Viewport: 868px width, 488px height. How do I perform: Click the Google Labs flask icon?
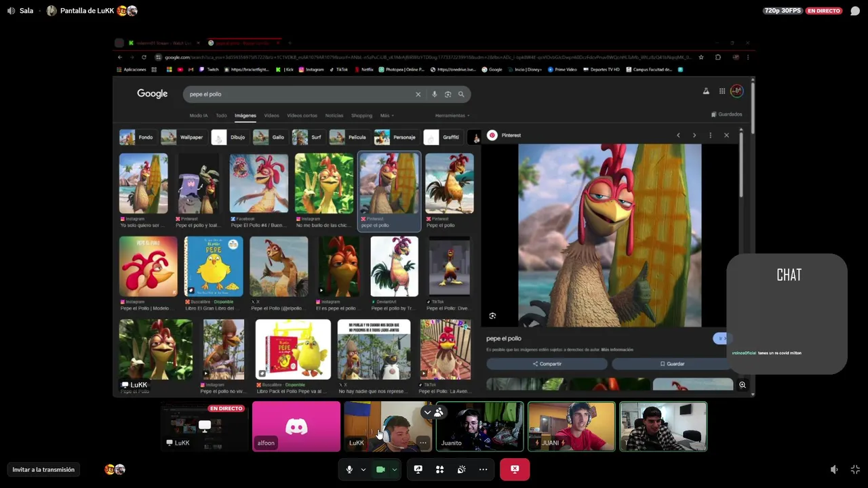706,91
